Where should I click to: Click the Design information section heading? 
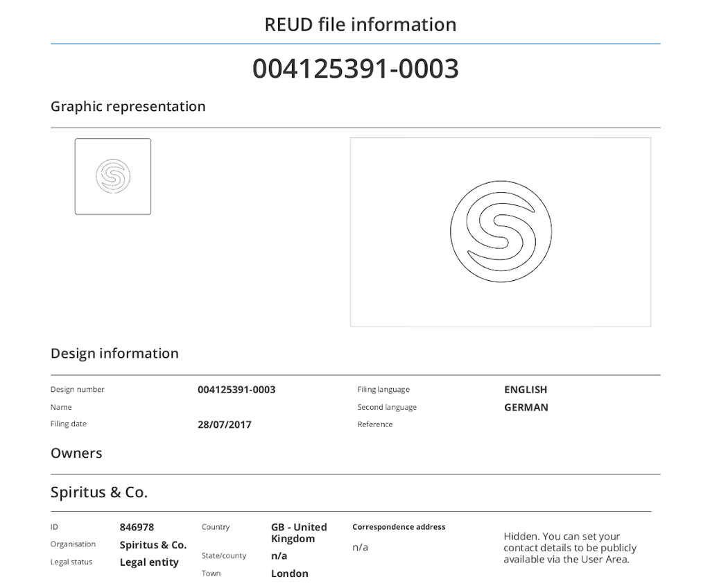[114, 353]
